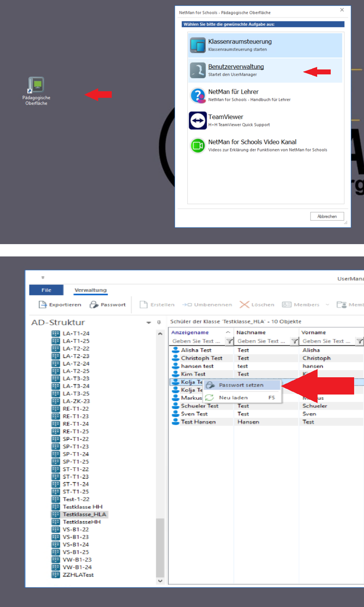Image resolution: width=364 pixels, height=607 pixels.
Task: Choose Neu laden from context menu
Action: 233,397
